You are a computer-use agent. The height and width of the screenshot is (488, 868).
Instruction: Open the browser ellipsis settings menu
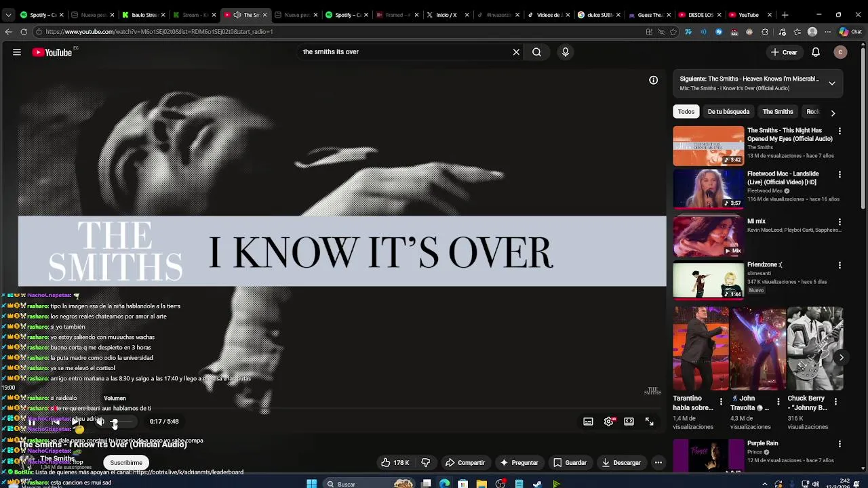coord(827,32)
